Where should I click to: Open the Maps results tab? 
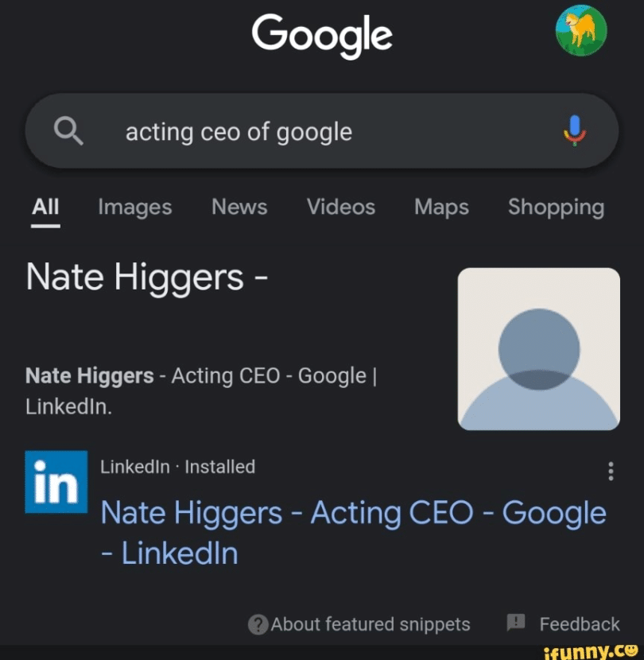(x=440, y=208)
